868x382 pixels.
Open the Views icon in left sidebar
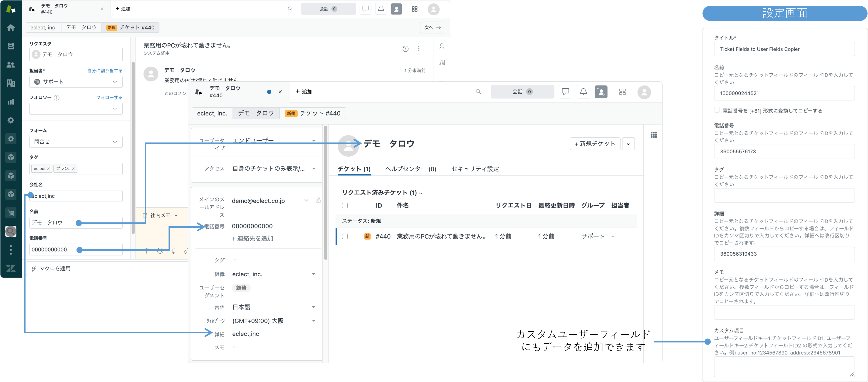(11, 46)
